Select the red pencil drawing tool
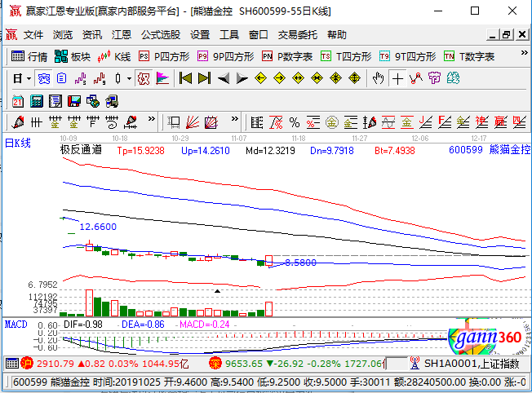 tap(18, 122)
